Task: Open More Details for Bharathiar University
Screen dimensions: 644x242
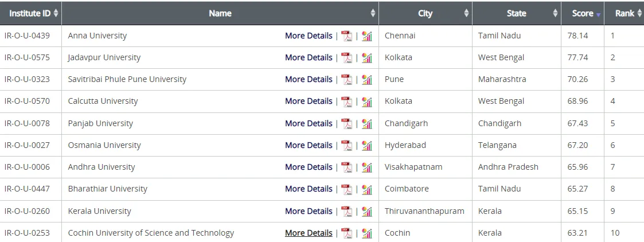Action: pyautogui.click(x=309, y=189)
